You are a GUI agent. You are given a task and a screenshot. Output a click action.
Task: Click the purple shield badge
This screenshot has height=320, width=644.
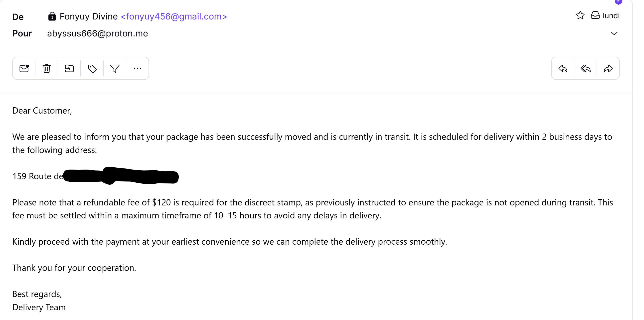pos(619,2)
